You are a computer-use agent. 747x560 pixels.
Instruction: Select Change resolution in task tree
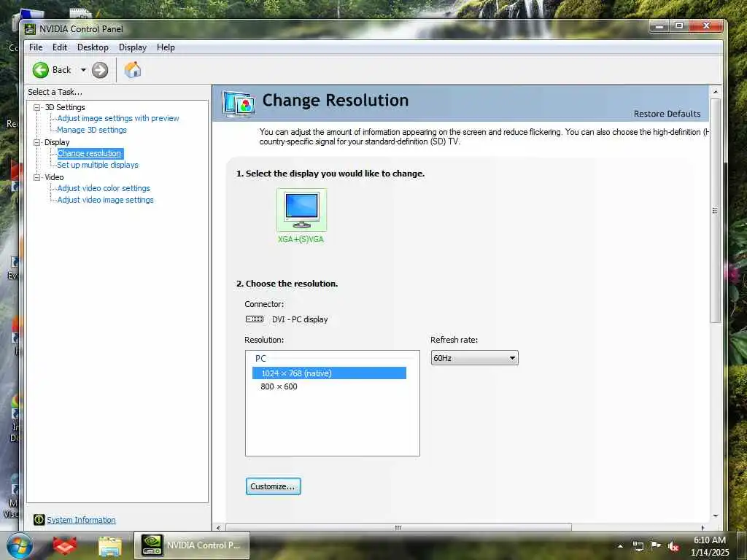point(90,153)
